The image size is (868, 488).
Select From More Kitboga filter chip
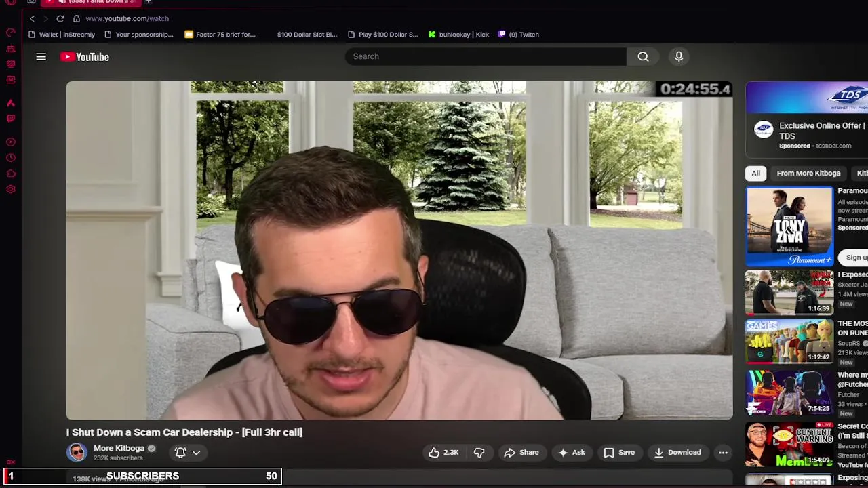tap(808, 174)
